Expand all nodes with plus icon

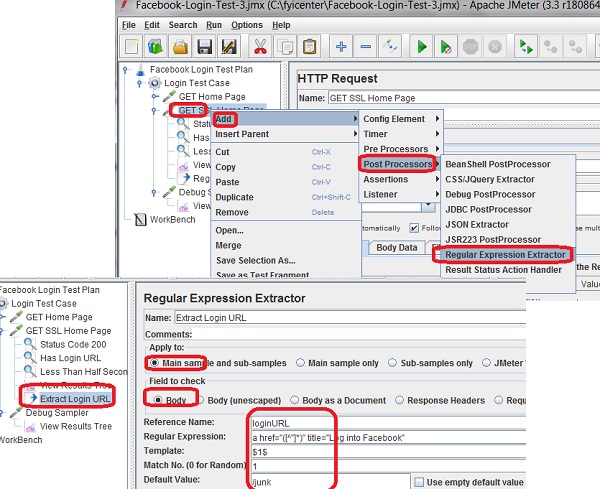(341, 47)
